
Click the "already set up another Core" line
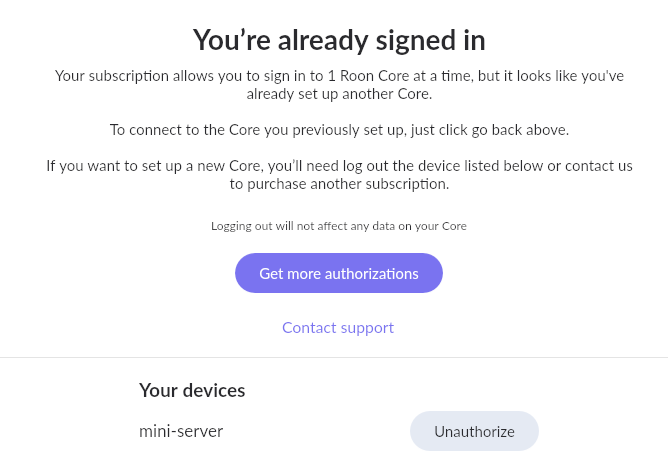point(338,94)
